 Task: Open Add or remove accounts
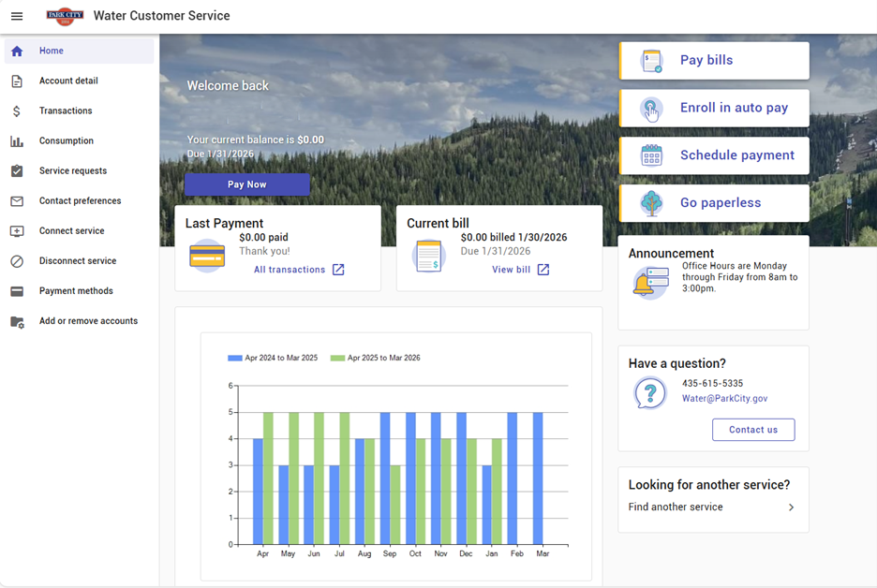[88, 321]
